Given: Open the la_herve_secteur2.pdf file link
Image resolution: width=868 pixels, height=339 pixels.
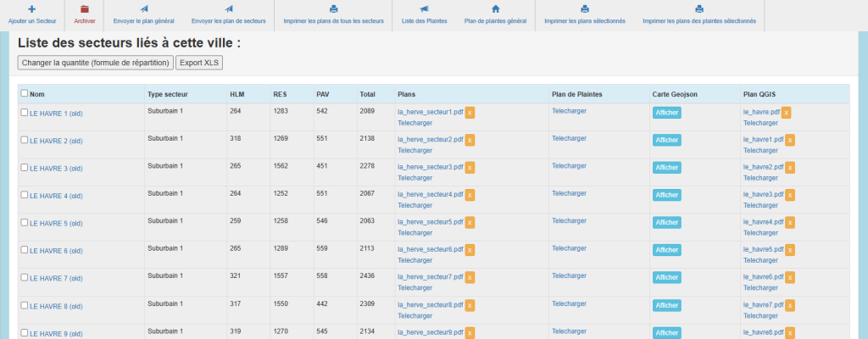Looking at the screenshot, I should (x=431, y=140).
